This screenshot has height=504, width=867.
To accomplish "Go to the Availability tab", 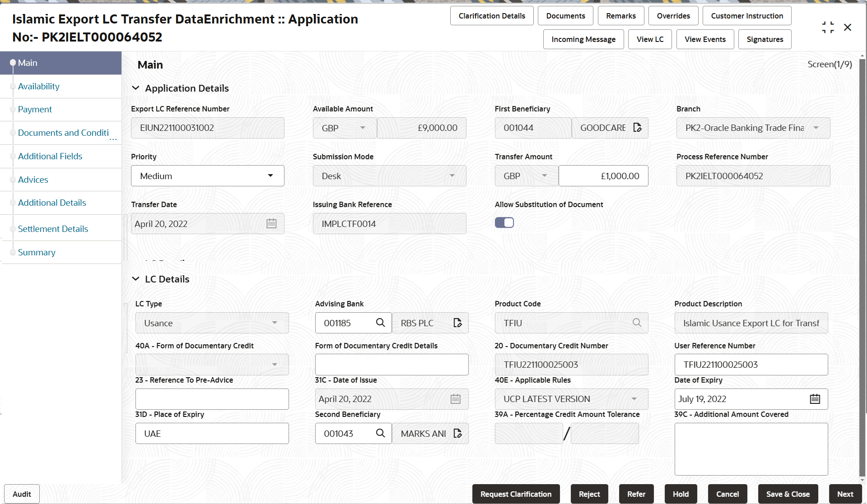I will (x=39, y=86).
